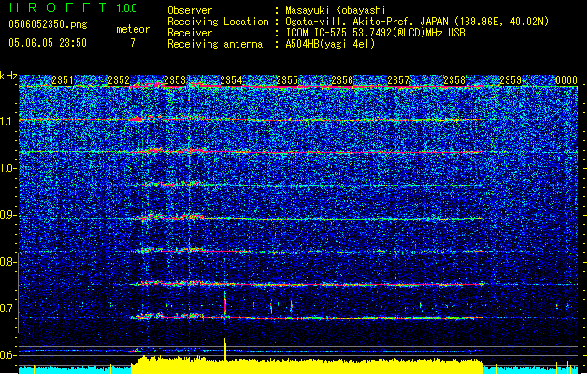Click the 2357 time marker
588x374 pixels.
coord(398,80)
